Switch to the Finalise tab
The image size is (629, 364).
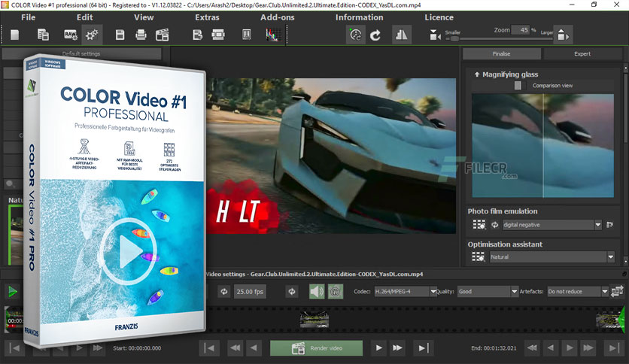pos(501,53)
